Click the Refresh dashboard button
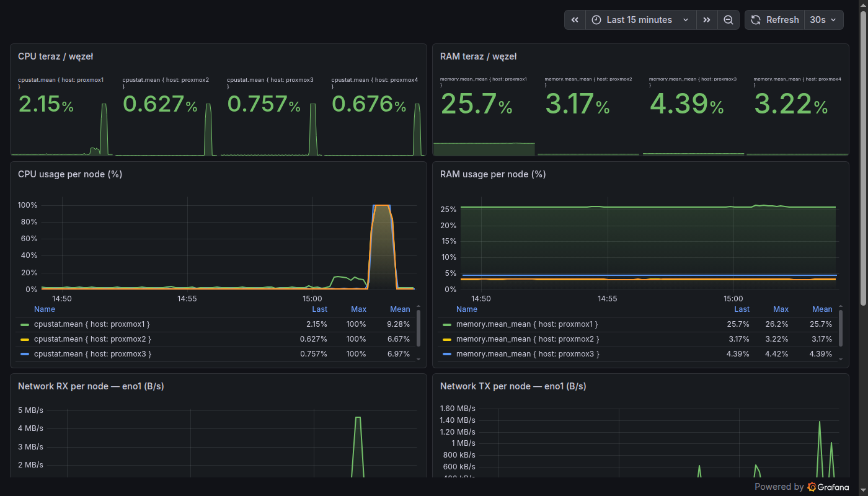 coord(774,20)
